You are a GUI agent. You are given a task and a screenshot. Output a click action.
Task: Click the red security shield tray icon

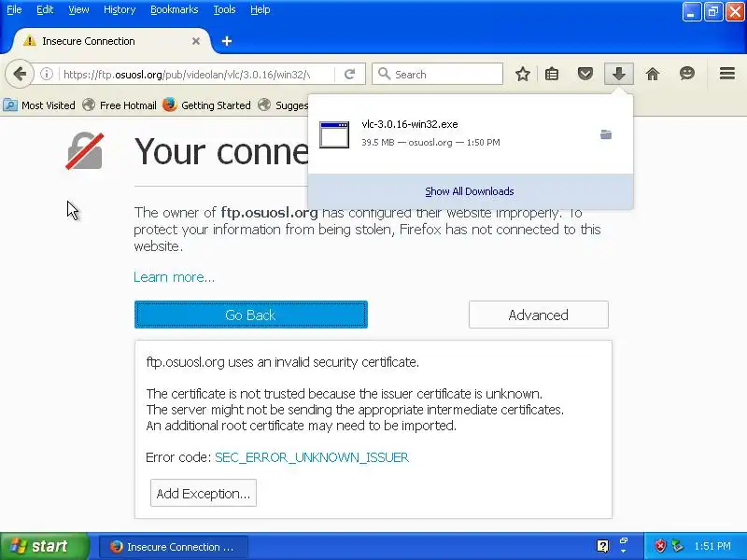pyautogui.click(x=660, y=546)
